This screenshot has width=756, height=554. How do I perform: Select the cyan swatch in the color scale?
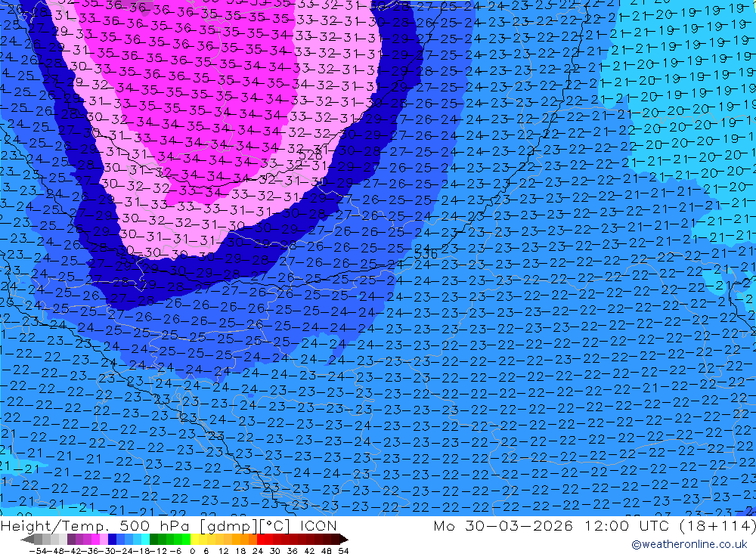tap(146, 540)
